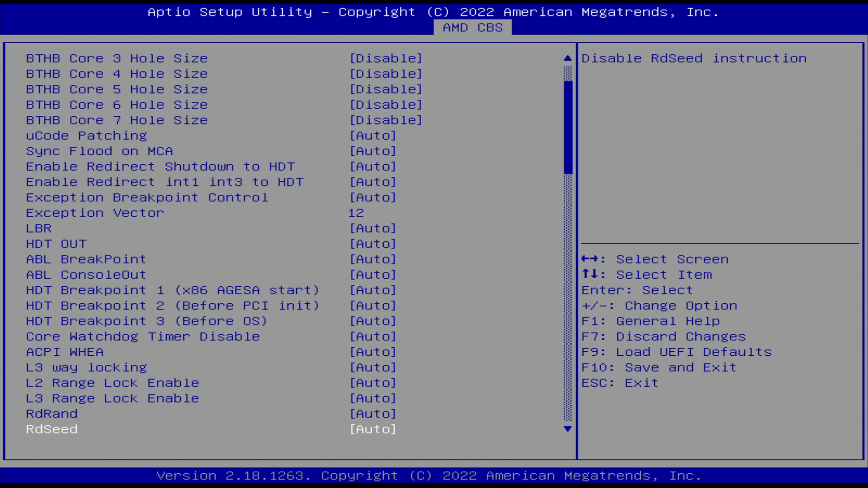Click the Aptio Setup Utility title text
This screenshot has width=868, height=488.
[433, 12]
